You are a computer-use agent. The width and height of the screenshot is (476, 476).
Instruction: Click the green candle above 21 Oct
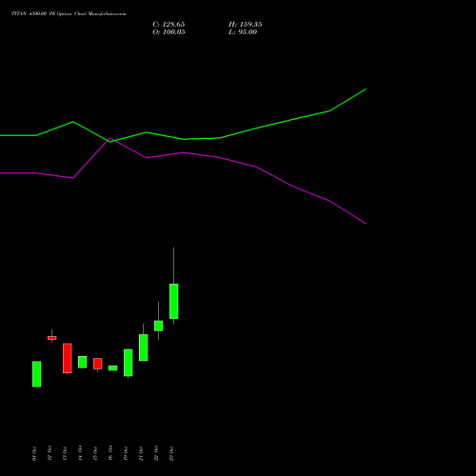click(144, 347)
